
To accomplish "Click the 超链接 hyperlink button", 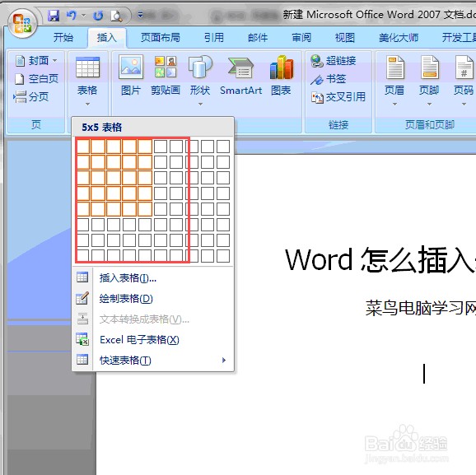I will (x=334, y=61).
